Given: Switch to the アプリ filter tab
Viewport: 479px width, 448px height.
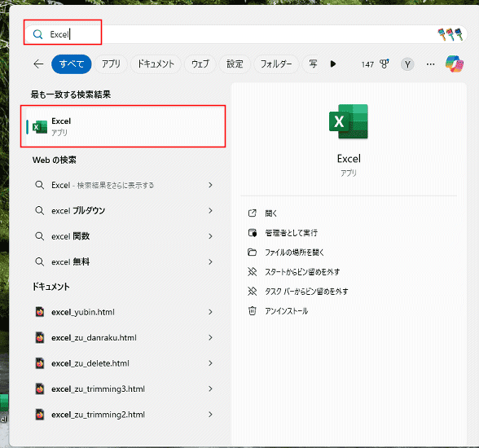Looking at the screenshot, I should [111, 64].
